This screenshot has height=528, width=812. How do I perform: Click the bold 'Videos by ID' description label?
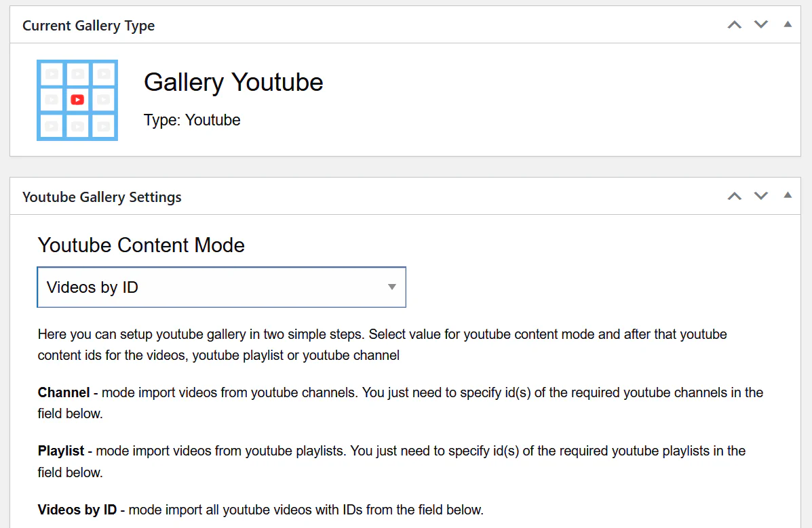[x=77, y=510]
